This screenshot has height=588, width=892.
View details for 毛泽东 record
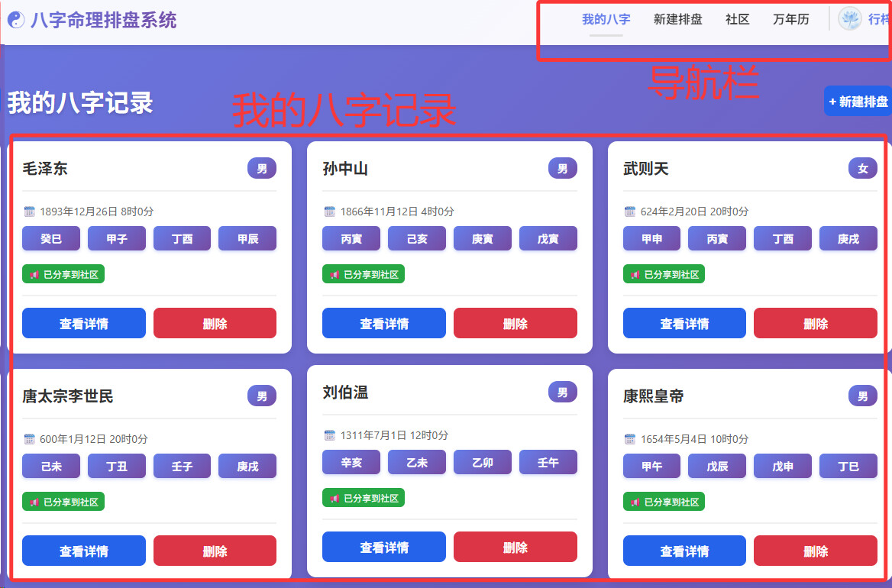(x=84, y=323)
